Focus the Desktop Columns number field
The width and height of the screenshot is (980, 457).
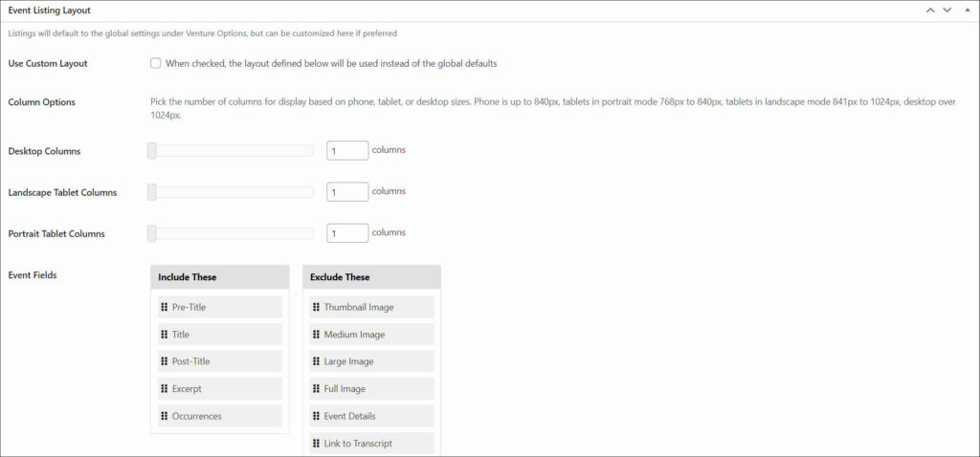pyautogui.click(x=347, y=150)
